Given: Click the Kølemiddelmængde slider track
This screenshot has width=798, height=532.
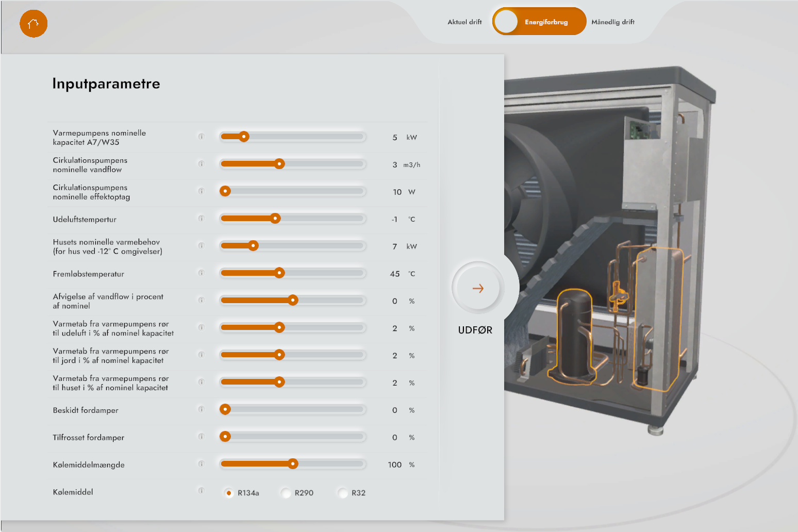Looking at the screenshot, I should point(330,464).
